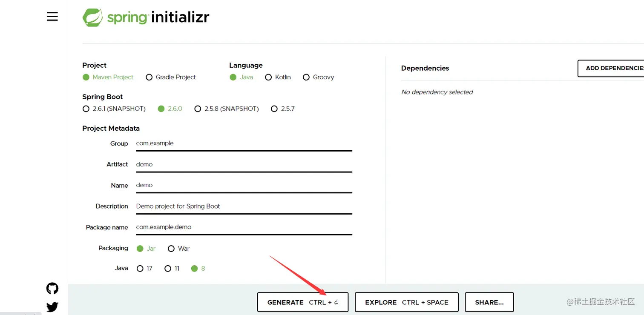The width and height of the screenshot is (644, 315).
Task: Choose Java as the language
Action: 241,77
